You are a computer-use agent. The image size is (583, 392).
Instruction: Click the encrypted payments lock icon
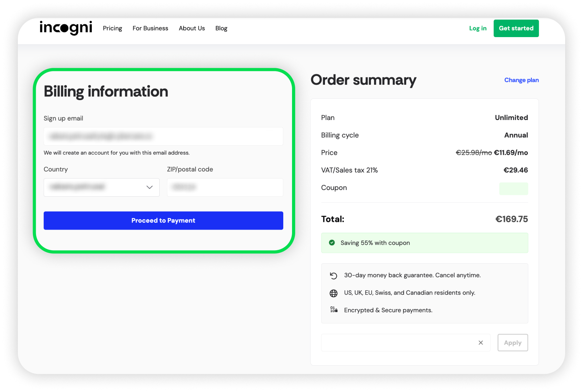334,310
